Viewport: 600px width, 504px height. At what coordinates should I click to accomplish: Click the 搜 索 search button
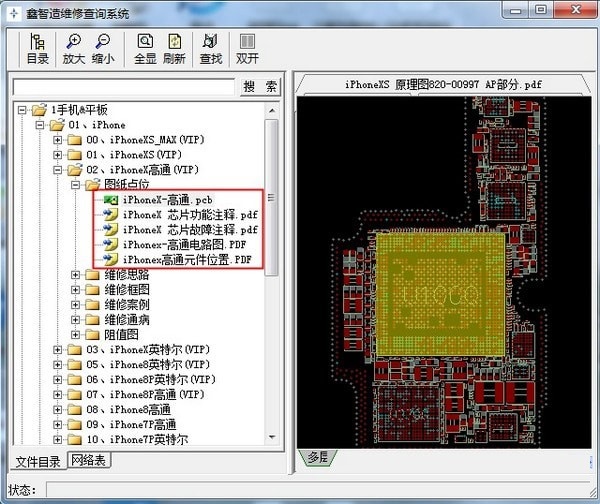(x=259, y=87)
